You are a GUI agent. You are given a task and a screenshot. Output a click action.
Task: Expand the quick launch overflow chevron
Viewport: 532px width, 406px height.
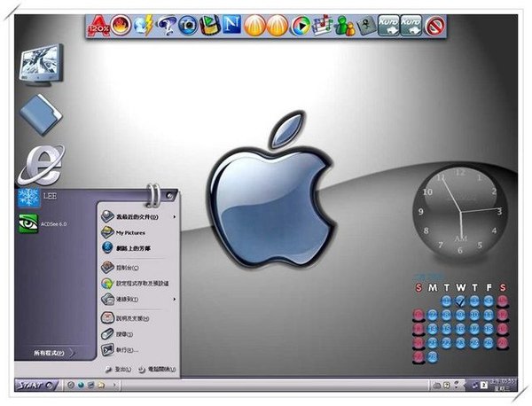pos(114,385)
